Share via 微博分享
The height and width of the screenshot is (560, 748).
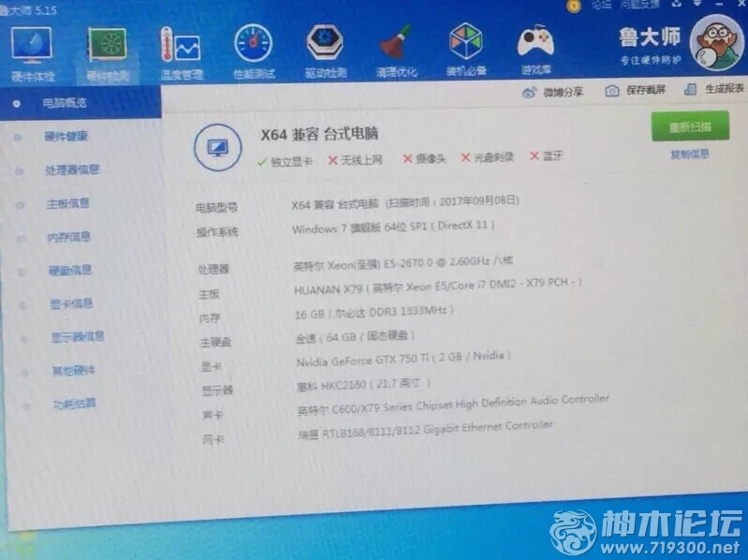tap(552, 92)
